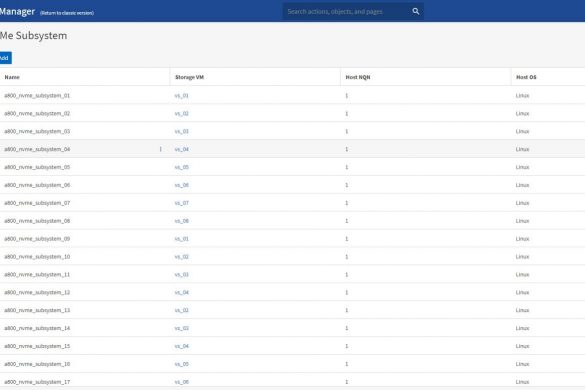The width and height of the screenshot is (585, 390).
Task: Click the Storage VM column header
Action: coord(189,77)
